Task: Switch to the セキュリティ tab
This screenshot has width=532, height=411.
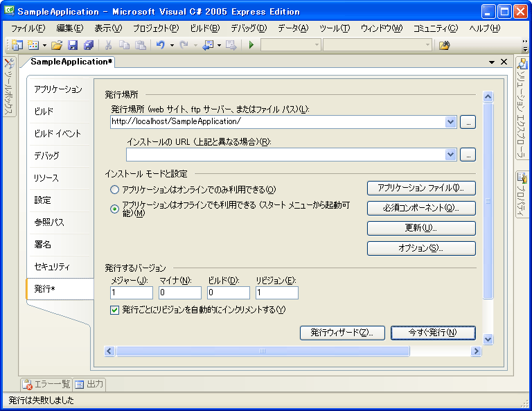Action: coord(58,267)
